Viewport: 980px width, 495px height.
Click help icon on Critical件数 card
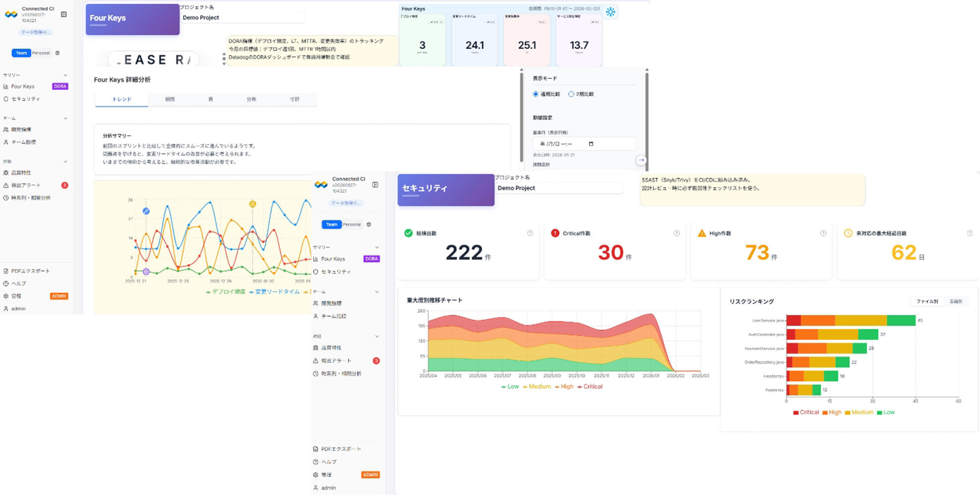677,233
